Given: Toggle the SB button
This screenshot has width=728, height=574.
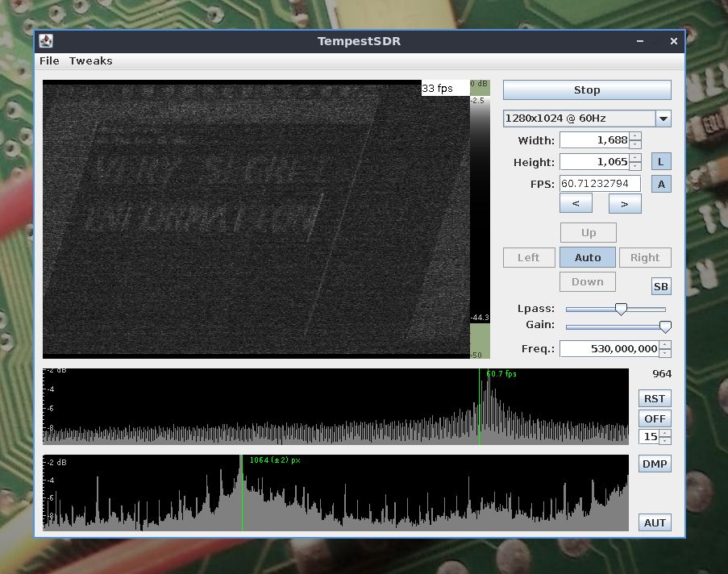Looking at the screenshot, I should click(x=660, y=286).
